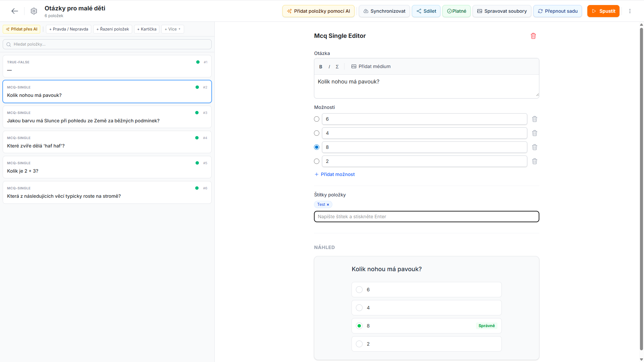Edit the question text area

tap(426, 86)
